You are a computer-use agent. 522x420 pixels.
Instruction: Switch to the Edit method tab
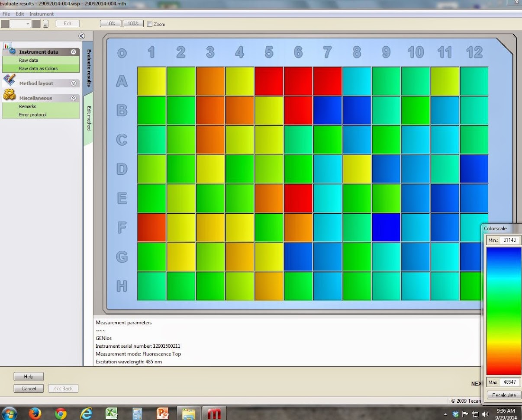[x=89, y=118]
